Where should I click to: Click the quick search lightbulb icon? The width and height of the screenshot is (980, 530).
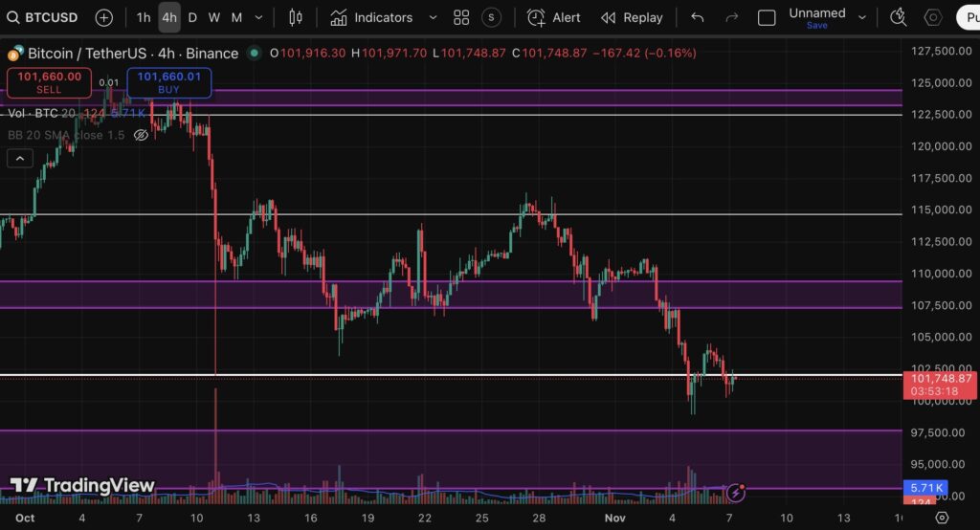[x=898, y=17]
